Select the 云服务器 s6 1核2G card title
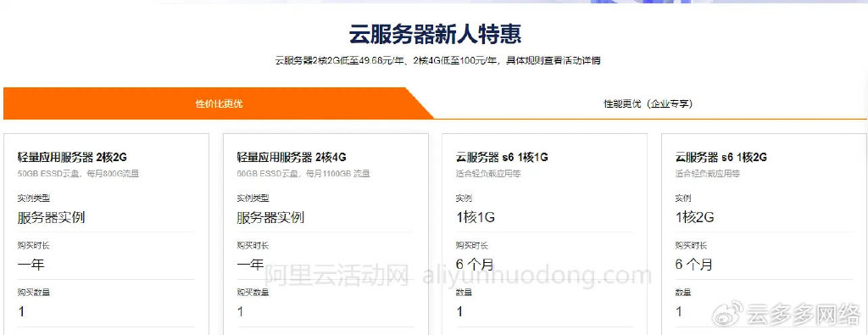 tap(721, 157)
